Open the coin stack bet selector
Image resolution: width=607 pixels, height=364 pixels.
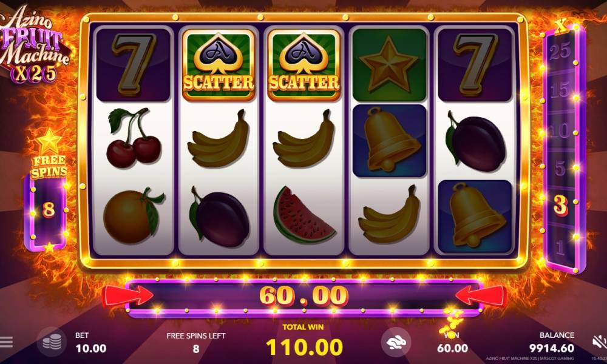click(52, 342)
